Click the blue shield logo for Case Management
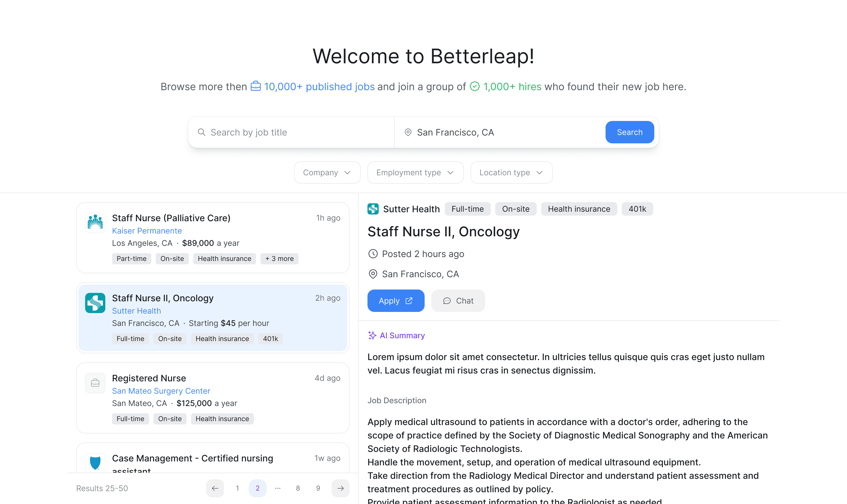The image size is (847, 504). (x=95, y=463)
